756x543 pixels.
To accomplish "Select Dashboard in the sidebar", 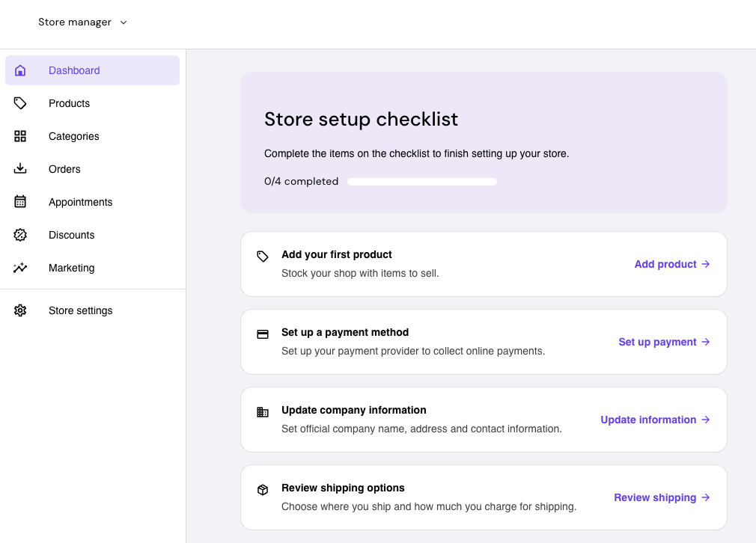I will click(x=74, y=70).
